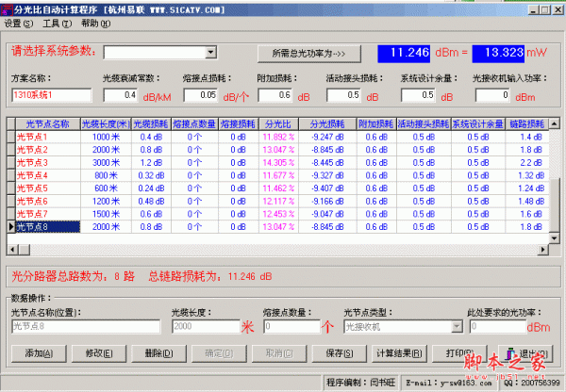Image resolution: width=566 pixels, height=392 pixels.
Task: Click the table's vertical scrollbar up arrow
Action: coord(554,123)
